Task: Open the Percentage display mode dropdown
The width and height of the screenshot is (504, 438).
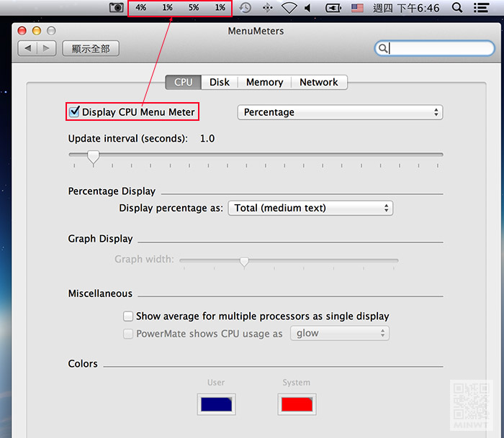Action: pos(340,112)
